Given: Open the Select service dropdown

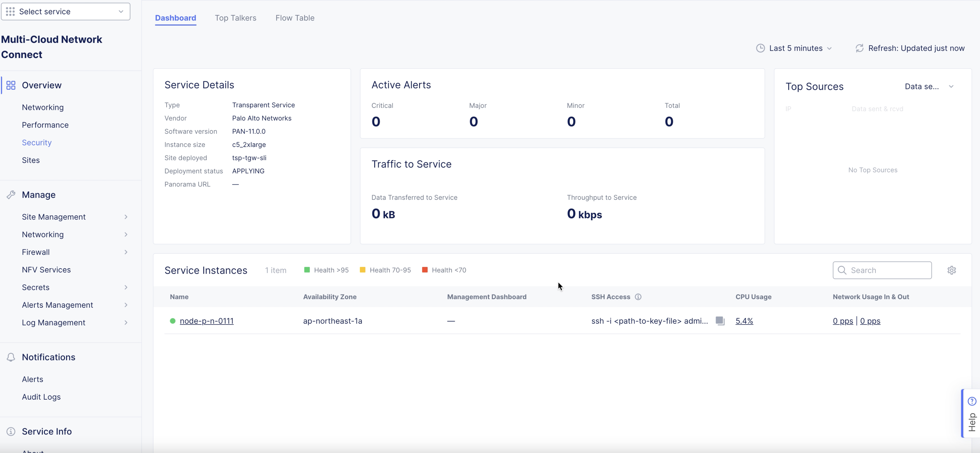Looking at the screenshot, I should 65,11.
